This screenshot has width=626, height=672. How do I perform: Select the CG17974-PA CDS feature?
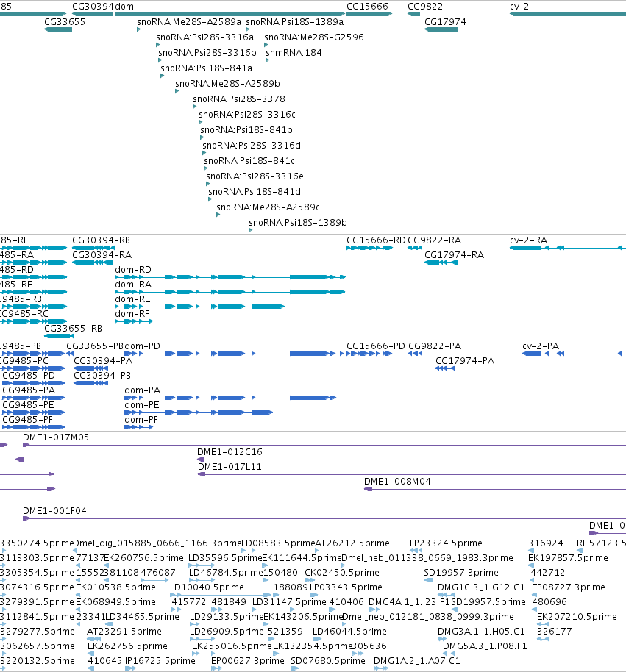pos(445,368)
